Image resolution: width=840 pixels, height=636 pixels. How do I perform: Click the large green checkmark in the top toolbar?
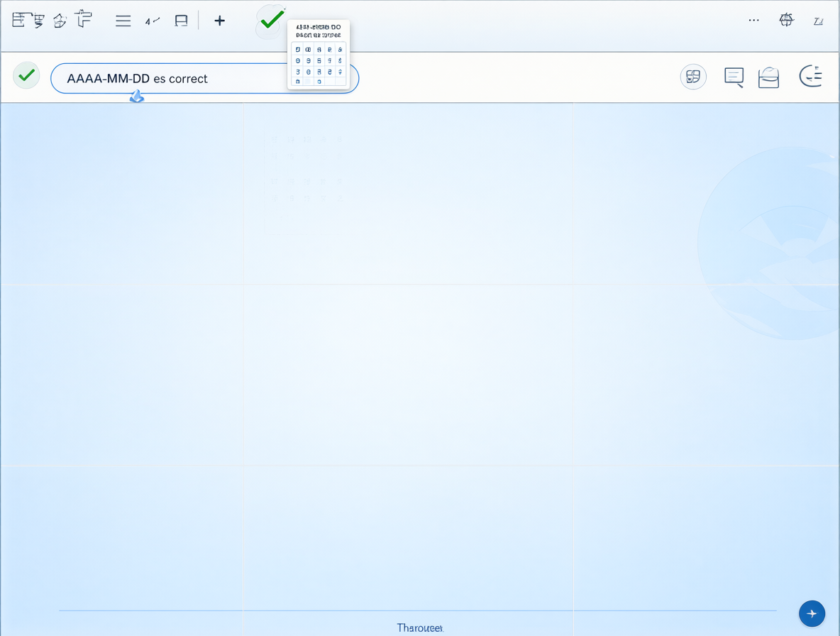(x=272, y=20)
